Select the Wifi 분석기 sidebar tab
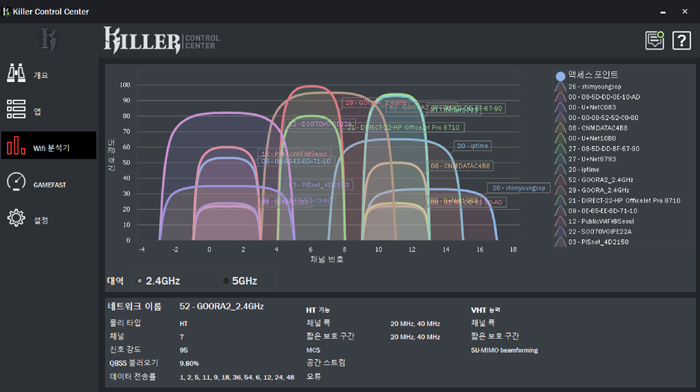The width and height of the screenshot is (700, 392). pos(49,145)
